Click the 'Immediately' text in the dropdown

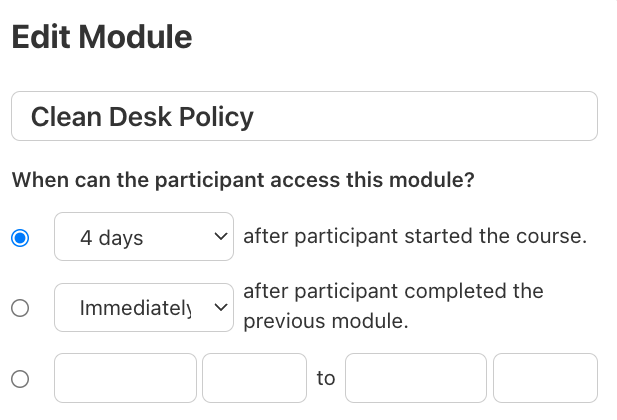coord(135,310)
